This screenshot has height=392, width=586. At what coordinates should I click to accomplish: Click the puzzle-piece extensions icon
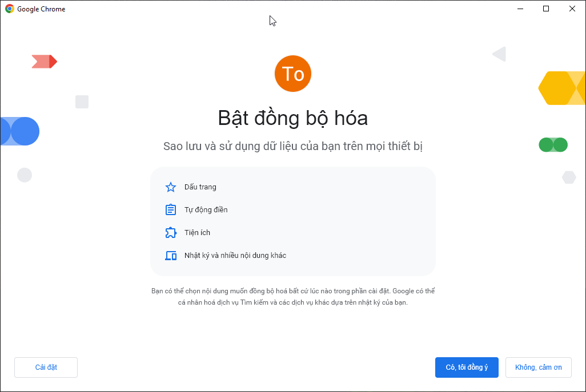tap(170, 233)
